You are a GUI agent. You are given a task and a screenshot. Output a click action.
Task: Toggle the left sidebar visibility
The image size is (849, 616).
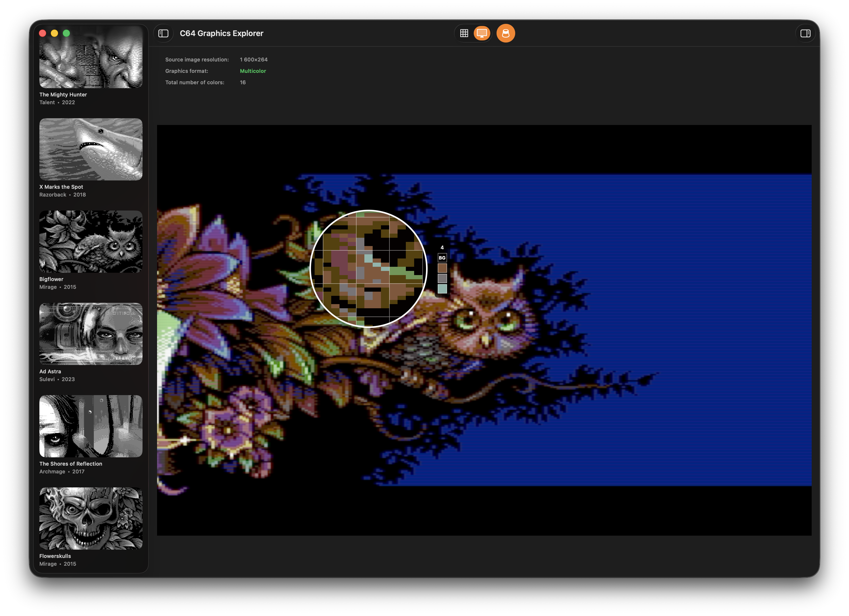tap(164, 33)
